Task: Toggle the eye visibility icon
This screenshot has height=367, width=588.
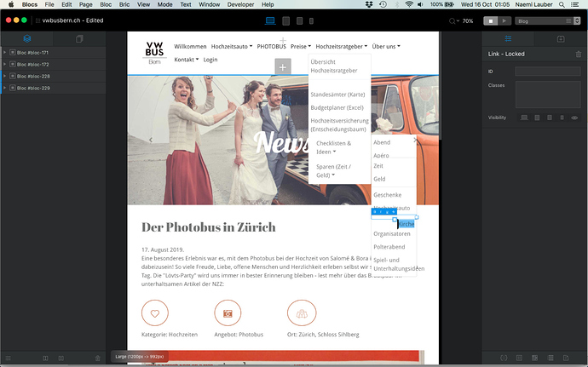Action: [574, 118]
